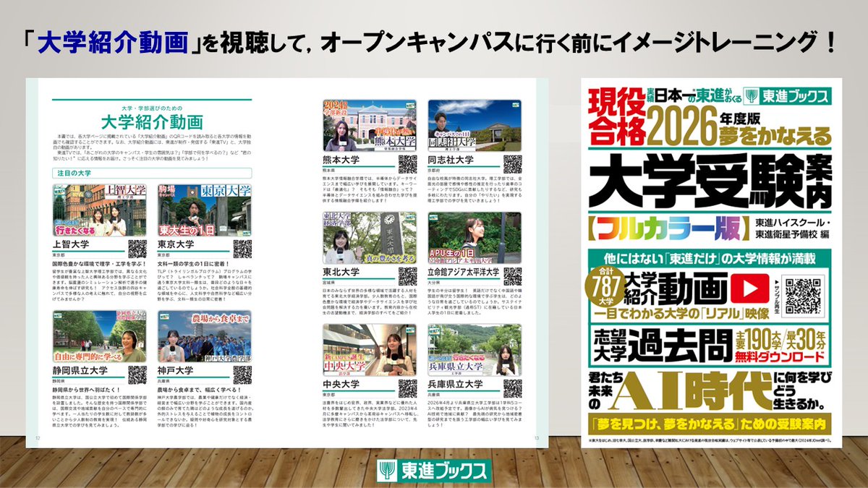Select the 兵庫県立大学 name label
Screen dimensions: 868x488
(x=456, y=385)
